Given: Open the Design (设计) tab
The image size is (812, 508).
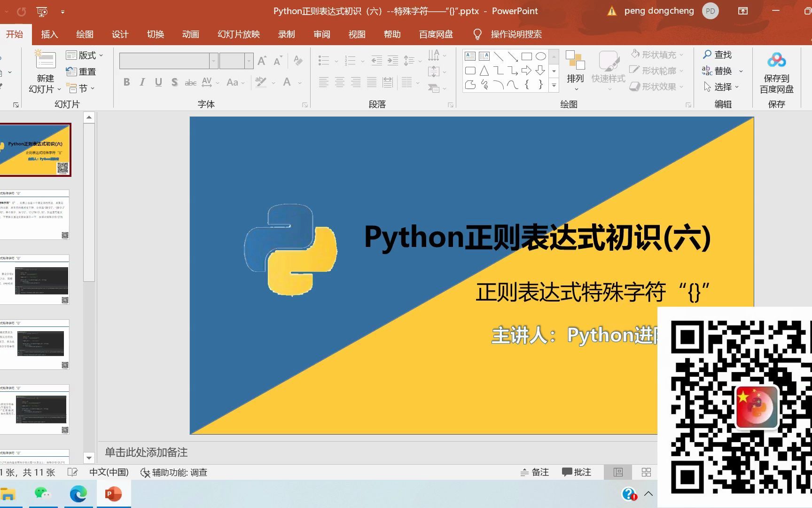Looking at the screenshot, I should (120, 34).
